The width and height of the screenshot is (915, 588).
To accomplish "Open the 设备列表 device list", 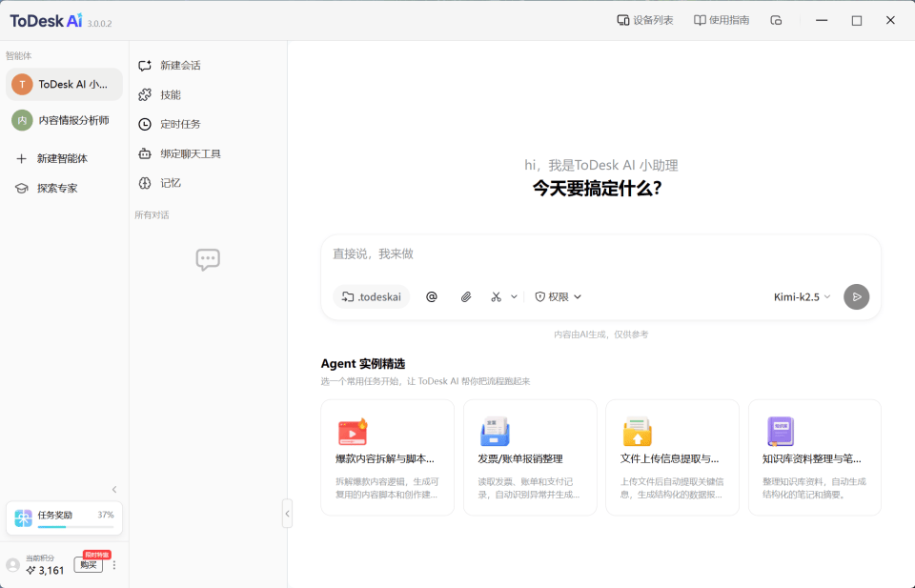I will click(645, 20).
